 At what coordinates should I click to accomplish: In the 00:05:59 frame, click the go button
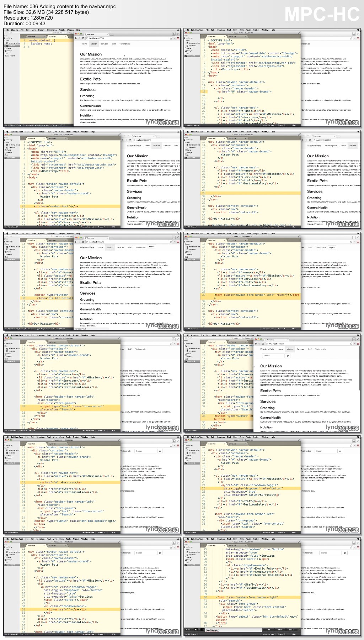pyautogui.click(x=288, y=356)
